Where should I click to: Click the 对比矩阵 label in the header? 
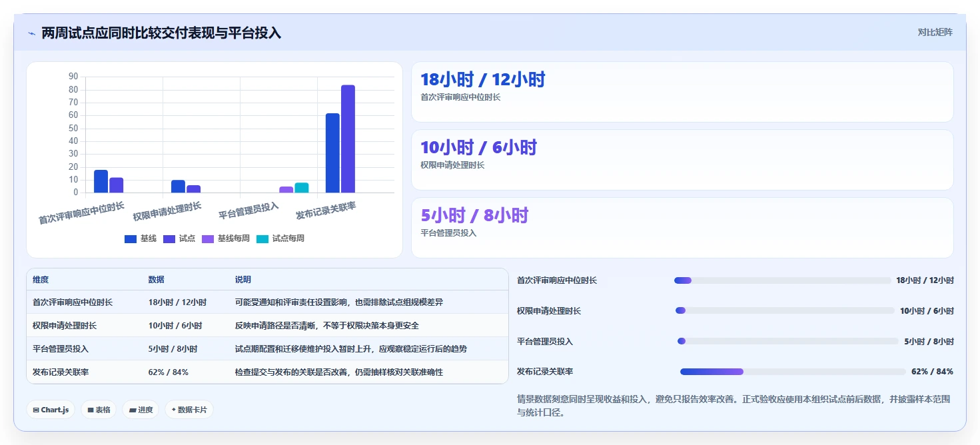tap(935, 33)
